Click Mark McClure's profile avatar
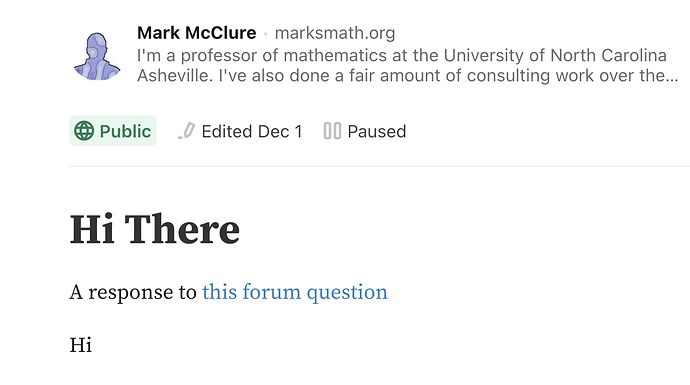 click(x=97, y=56)
